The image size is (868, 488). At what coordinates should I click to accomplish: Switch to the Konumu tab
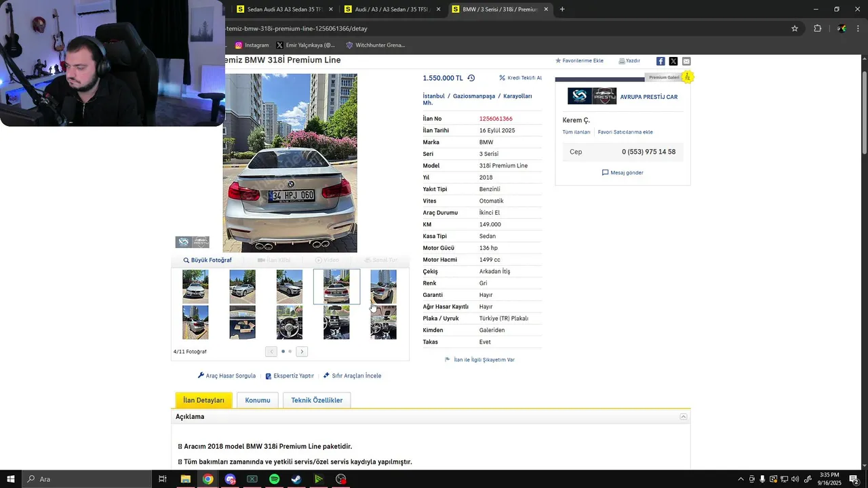click(x=258, y=400)
